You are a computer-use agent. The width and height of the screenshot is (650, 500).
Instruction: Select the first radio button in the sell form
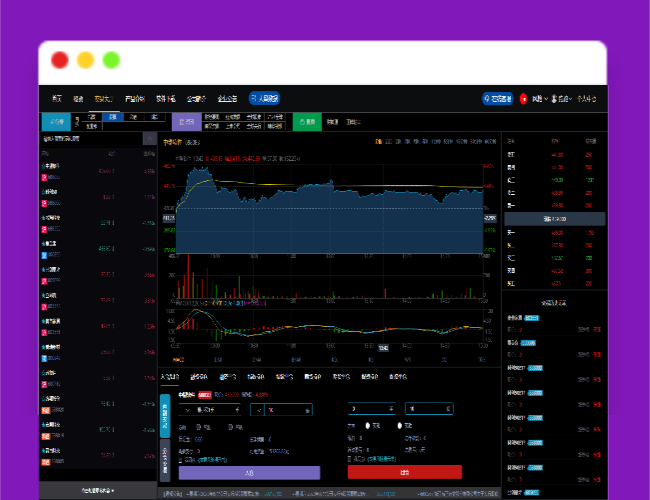pos(367,425)
